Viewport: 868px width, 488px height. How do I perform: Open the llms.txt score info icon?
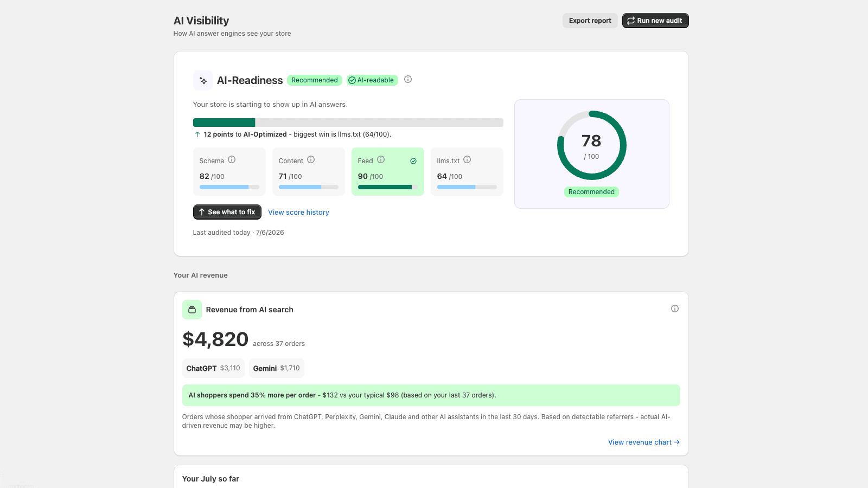point(467,159)
